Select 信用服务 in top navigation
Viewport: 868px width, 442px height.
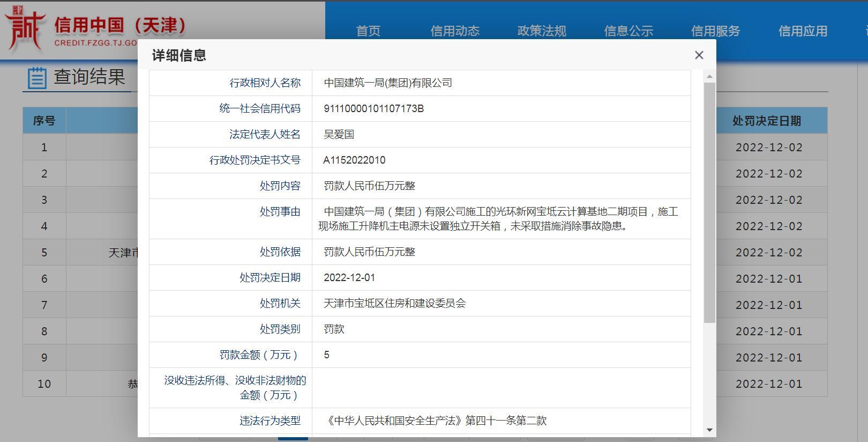[x=715, y=31]
